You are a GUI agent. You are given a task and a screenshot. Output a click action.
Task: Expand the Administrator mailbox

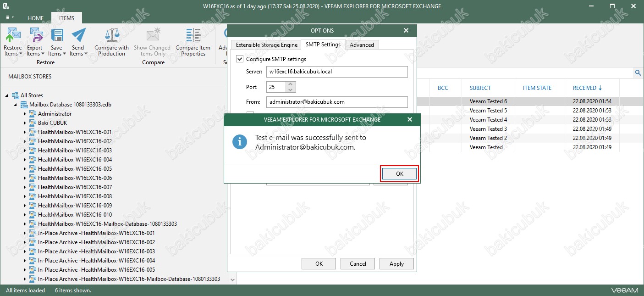tap(25, 114)
